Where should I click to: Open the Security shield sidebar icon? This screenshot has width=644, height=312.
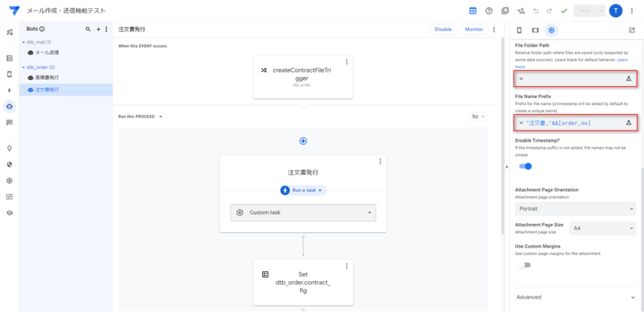coord(9,165)
